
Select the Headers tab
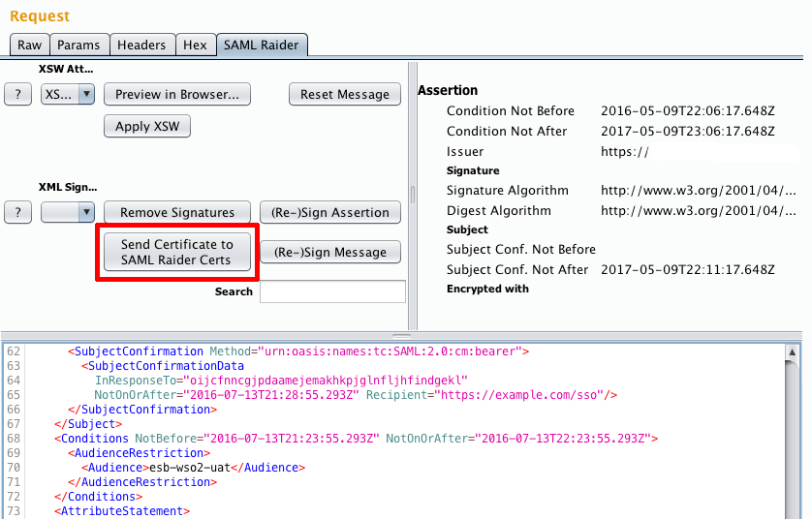[141, 45]
